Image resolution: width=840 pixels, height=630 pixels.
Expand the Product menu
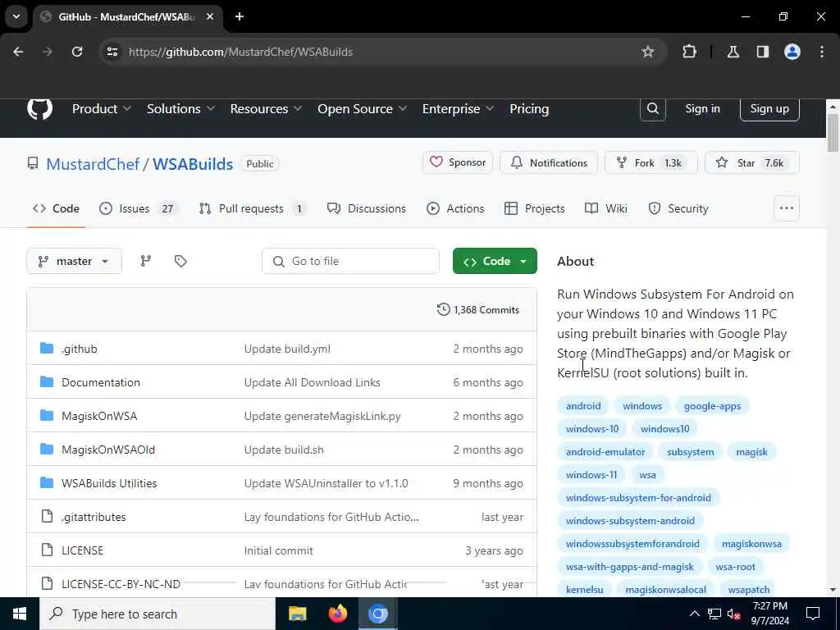coord(102,109)
